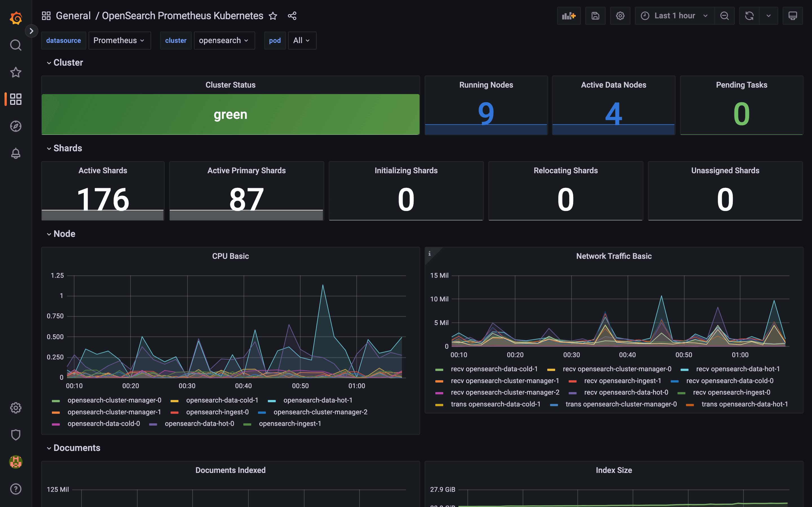Share the dashboard via the share icon
Viewport: 812px width, 507px height.
pos(292,16)
